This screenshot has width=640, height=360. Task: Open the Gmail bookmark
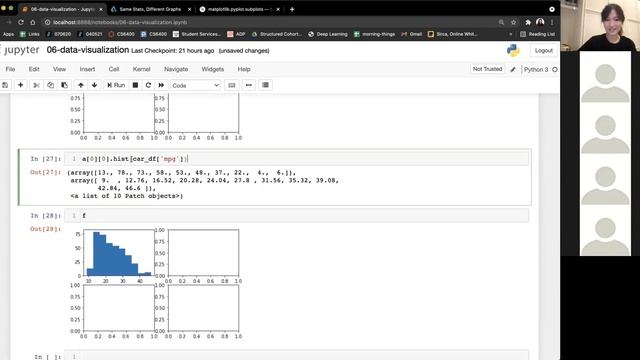[411, 34]
